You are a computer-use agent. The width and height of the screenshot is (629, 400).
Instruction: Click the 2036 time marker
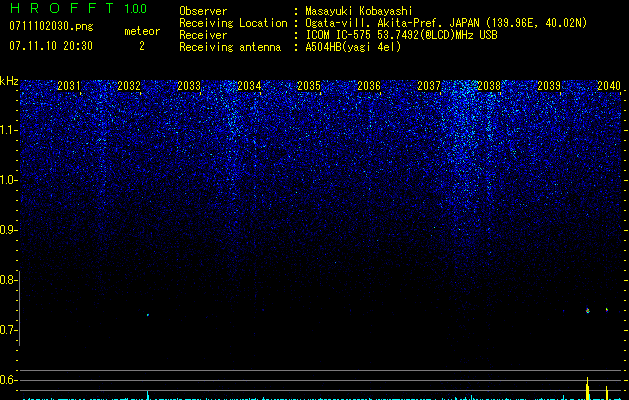click(369, 86)
